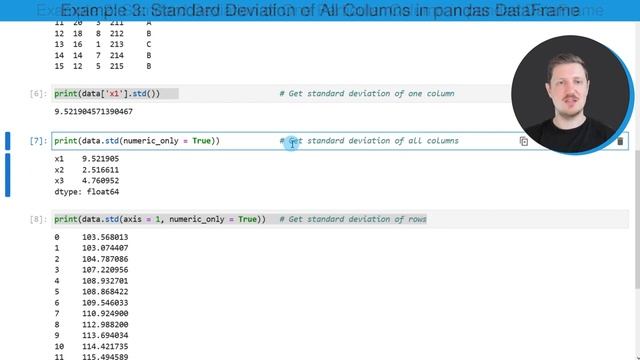Click the row 2 value 104.787086
Image resolution: width=640 pixels, height=360 pixels.
[105, 259]
